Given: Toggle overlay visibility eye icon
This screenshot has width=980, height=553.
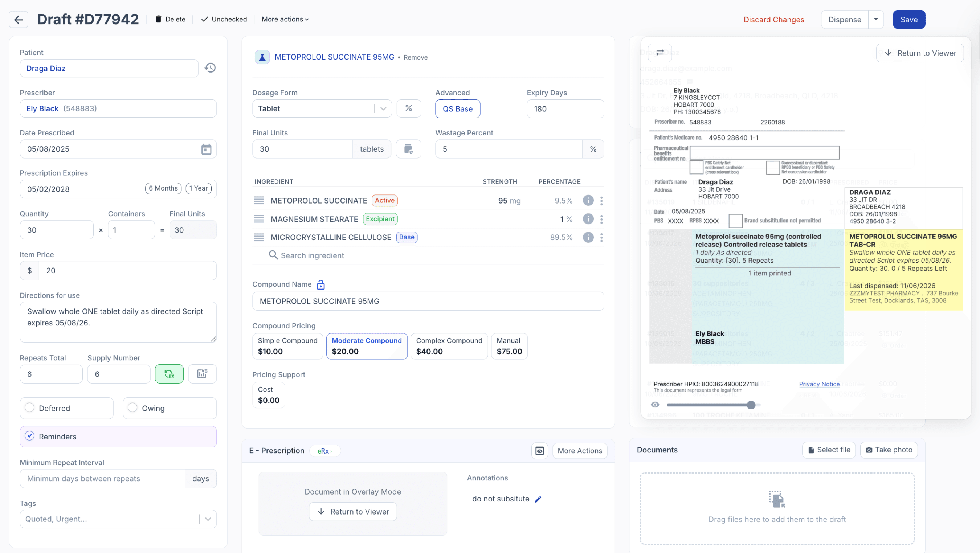Looking at the screenshot, I should pyautogui.click(x=655, y=405).
